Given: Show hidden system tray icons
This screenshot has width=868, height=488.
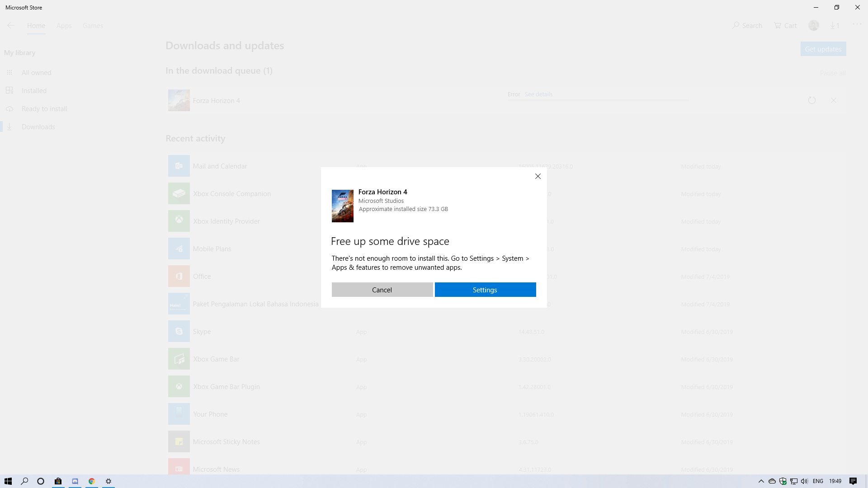Looking at the screenshot, I should [761, 481].
